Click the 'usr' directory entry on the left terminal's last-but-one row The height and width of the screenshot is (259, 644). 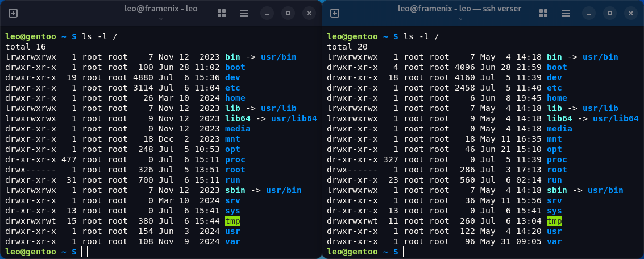click(232, 232)
